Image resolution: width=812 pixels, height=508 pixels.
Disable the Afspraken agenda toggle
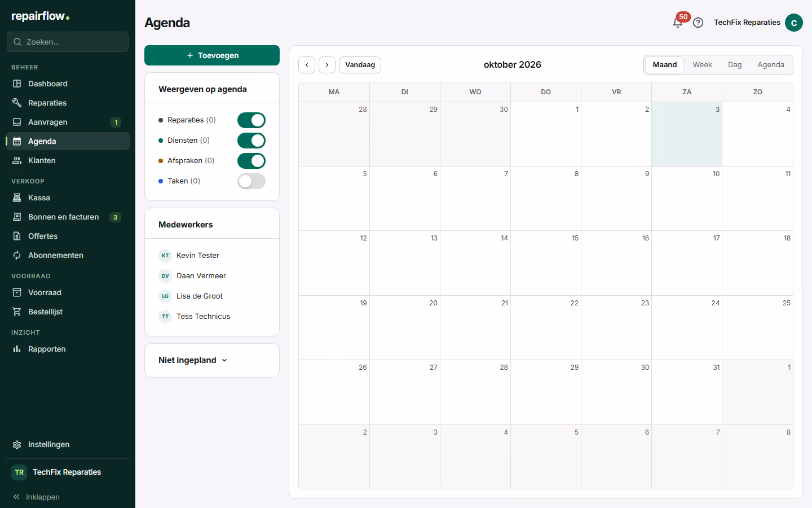point(251,161)
